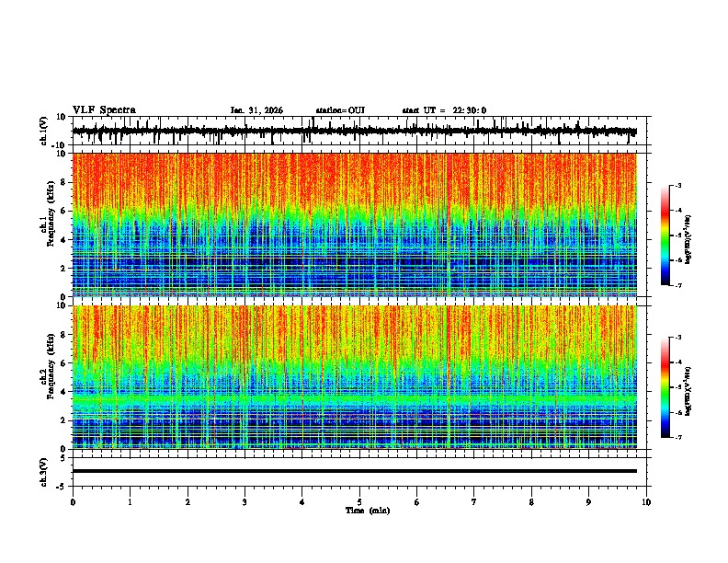Image resolution: width=728 pixels, height=563 pixels.
Task: Click time-axis tick label "7"
Action: (x=474, y=502)
